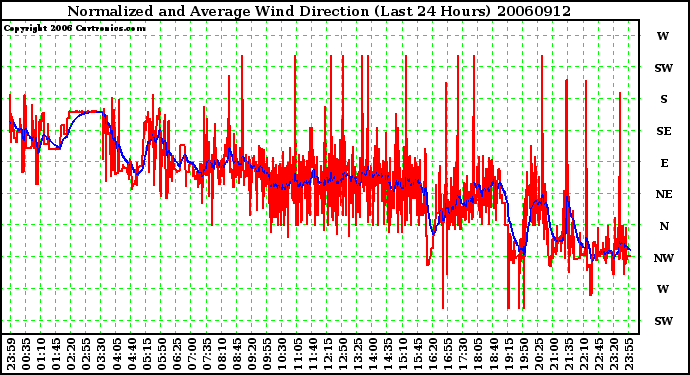Click the 'NW' direction axis label

click(664, 258)
